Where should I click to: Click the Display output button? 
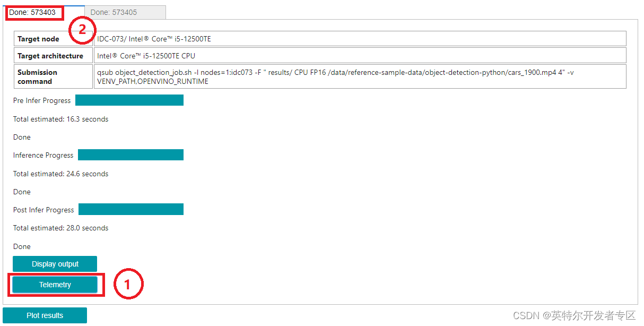55,263
